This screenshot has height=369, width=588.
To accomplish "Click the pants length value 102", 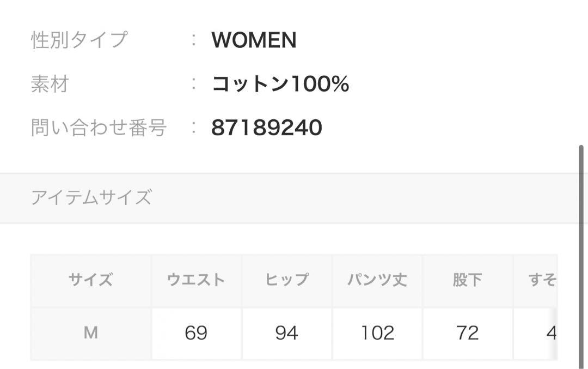I will coord(377,334).
